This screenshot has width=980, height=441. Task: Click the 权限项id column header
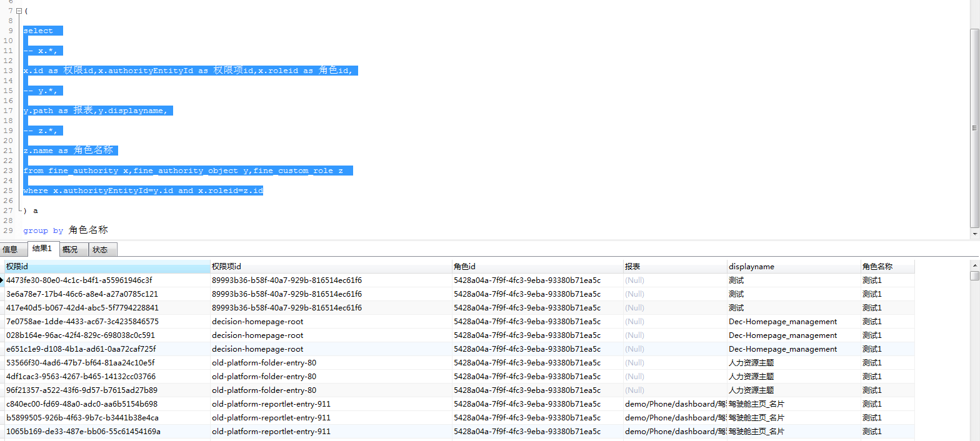pos(331,267)
